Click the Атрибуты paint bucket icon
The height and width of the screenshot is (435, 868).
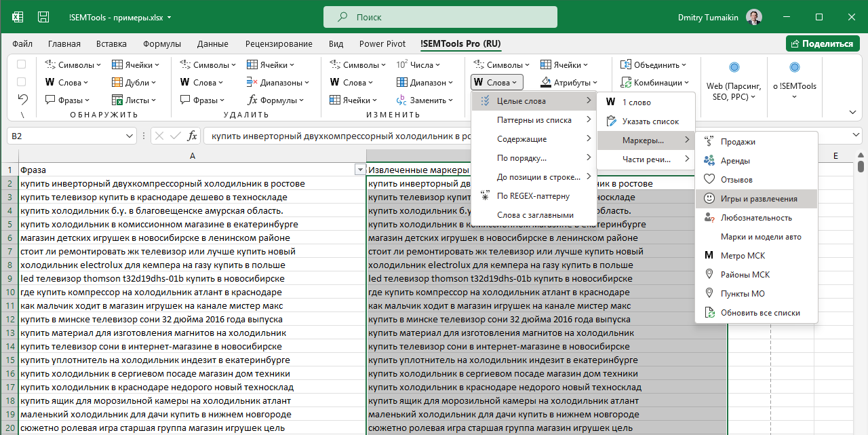coord(546,83)
